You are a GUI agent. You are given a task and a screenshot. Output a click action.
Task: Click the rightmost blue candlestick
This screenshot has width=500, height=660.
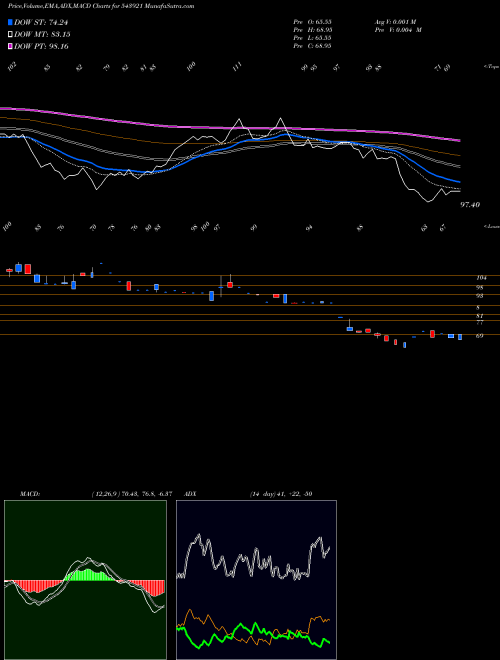pyautogui.click(x=460, y=337)
